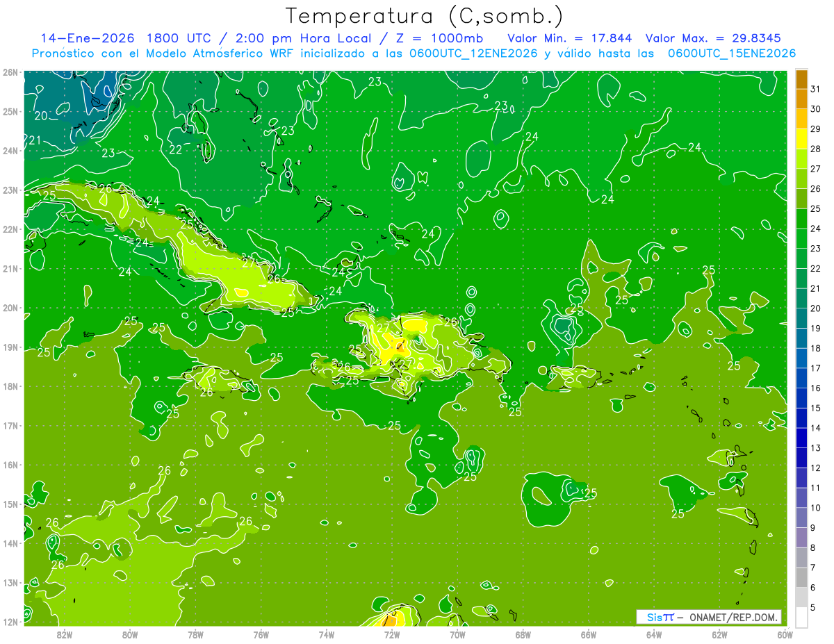The width and height of the screenshot is (834, 644).
Task: Click the orange color bar segment between 30 and 31
Action: [801, 99]
